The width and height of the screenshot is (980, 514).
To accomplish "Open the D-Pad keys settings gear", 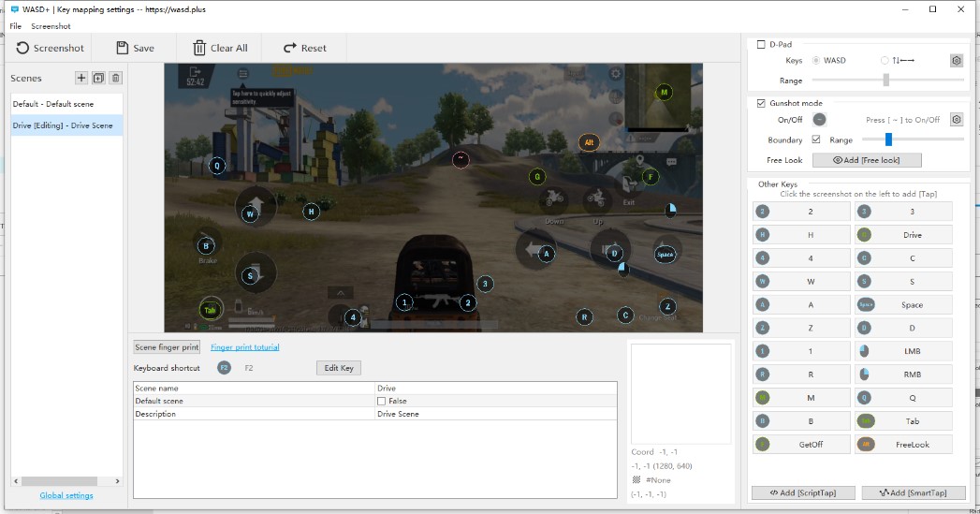I will (x=957, y=61).
